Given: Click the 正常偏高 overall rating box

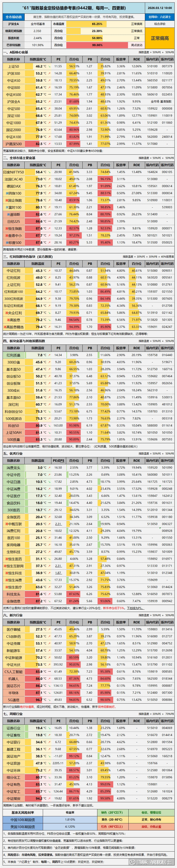Looking at the screenshot, I should click(160, 38).
